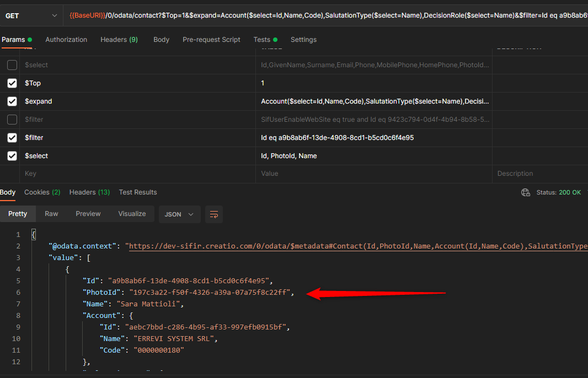588x378 pixels.
Task: Enable the first $select parameter
Action: [x=12, y=64]
